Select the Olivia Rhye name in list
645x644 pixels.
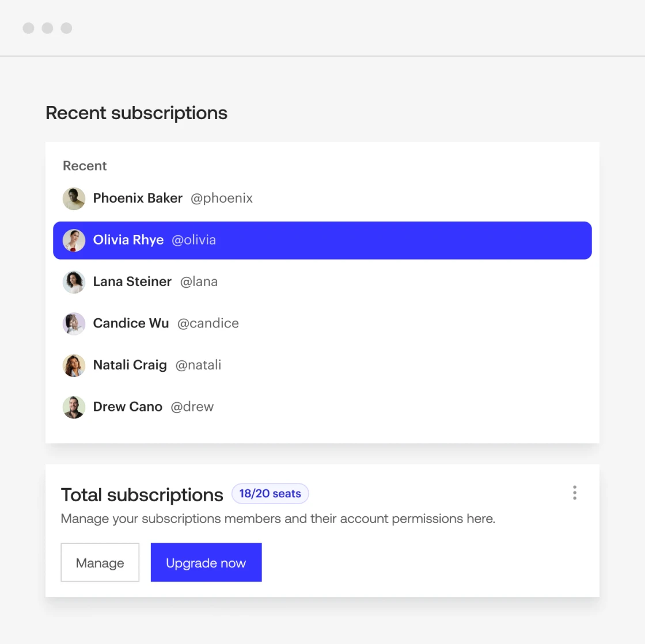(128, 240)
